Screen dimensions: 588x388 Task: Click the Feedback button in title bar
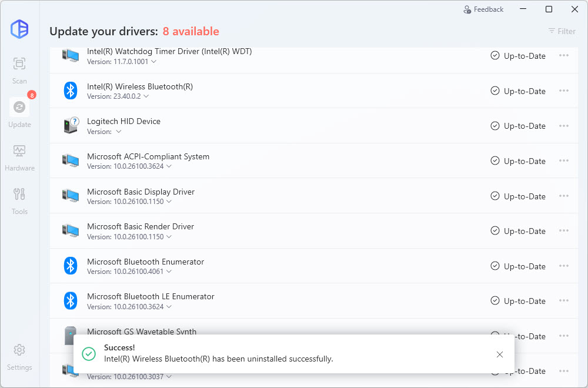pyautogui.click(x=483, y=9)
